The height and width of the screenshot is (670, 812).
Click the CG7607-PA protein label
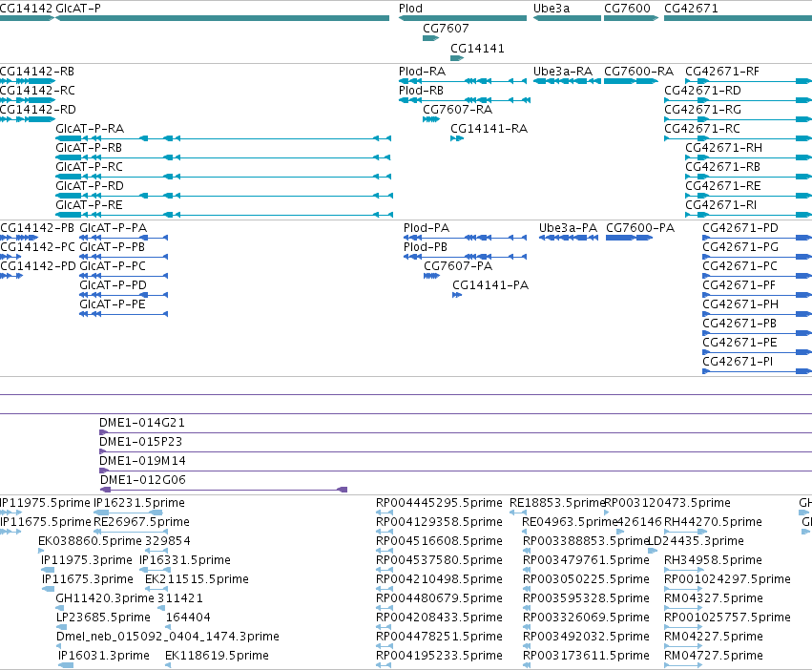458,266
